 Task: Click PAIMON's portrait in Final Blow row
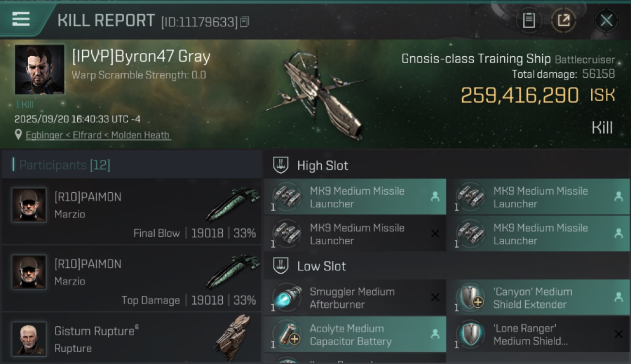pos(29,205)
